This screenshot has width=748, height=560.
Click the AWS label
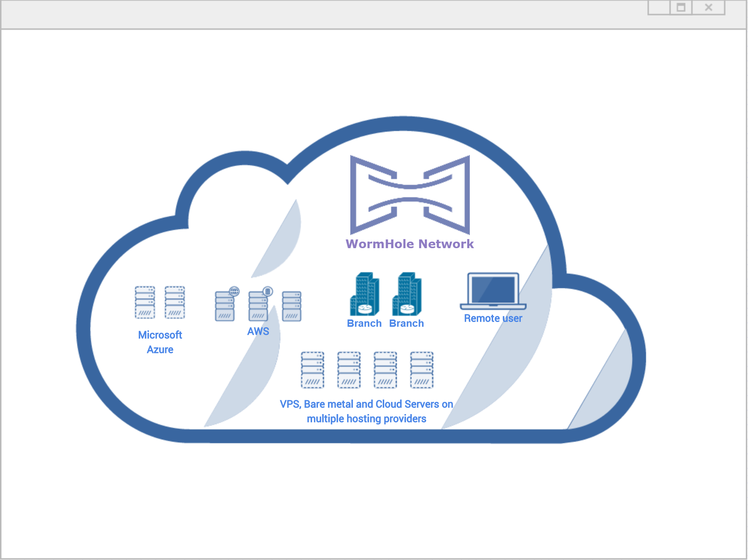pos(258,331)
